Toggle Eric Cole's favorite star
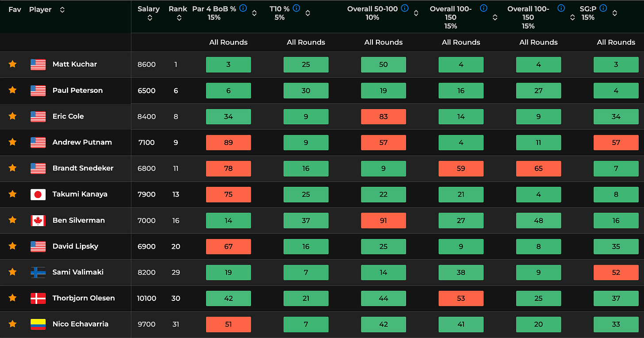644x338 pixels. 12,116
